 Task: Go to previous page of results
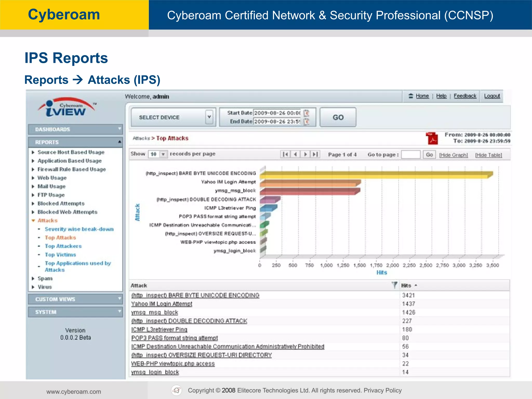click(295, 154)
